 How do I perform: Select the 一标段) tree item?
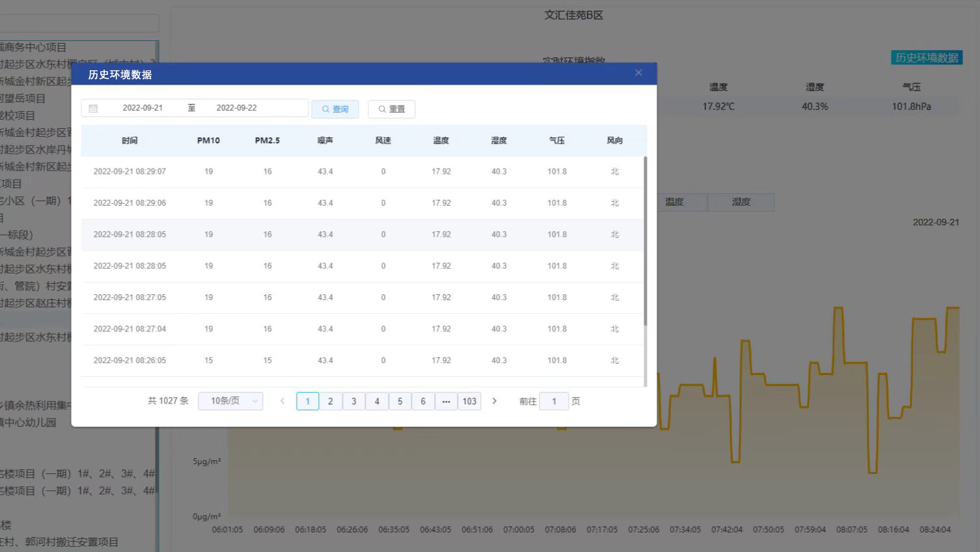point(16,234)
